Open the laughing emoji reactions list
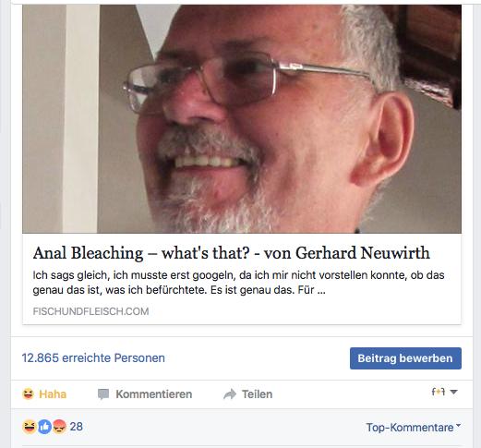481x448 pixels. [x=30, y=427]
